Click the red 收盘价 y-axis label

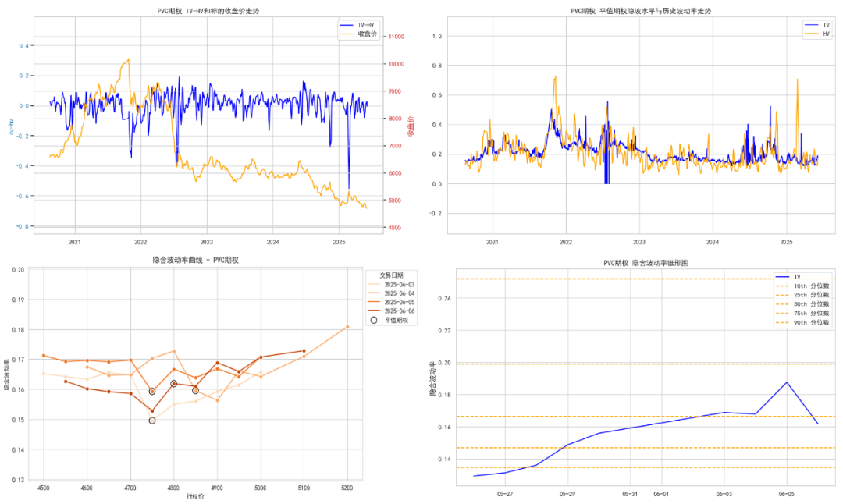(411, 126)
